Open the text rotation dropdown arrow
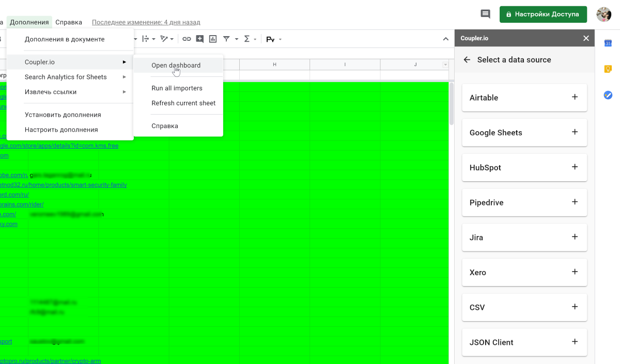620x364 pixels. 172,39
